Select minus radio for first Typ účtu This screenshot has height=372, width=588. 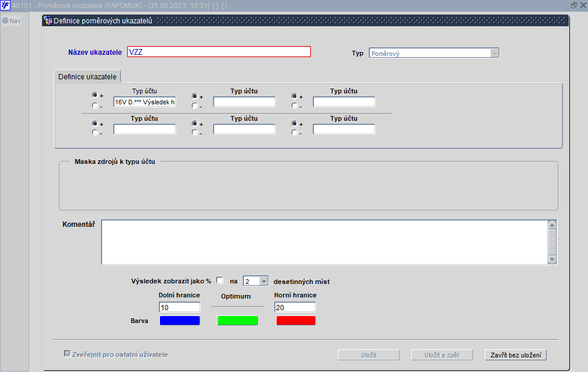95,106
